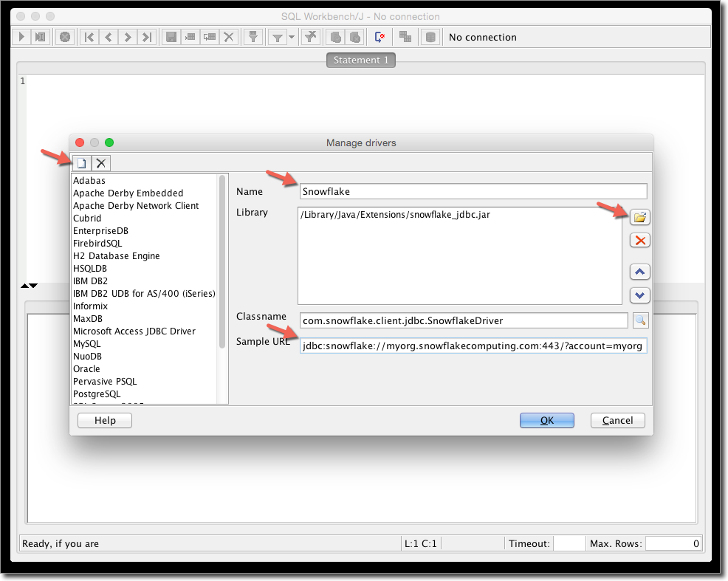
Task: Dismiss the dialog with Cancel
Action: (x=617, y=419)
